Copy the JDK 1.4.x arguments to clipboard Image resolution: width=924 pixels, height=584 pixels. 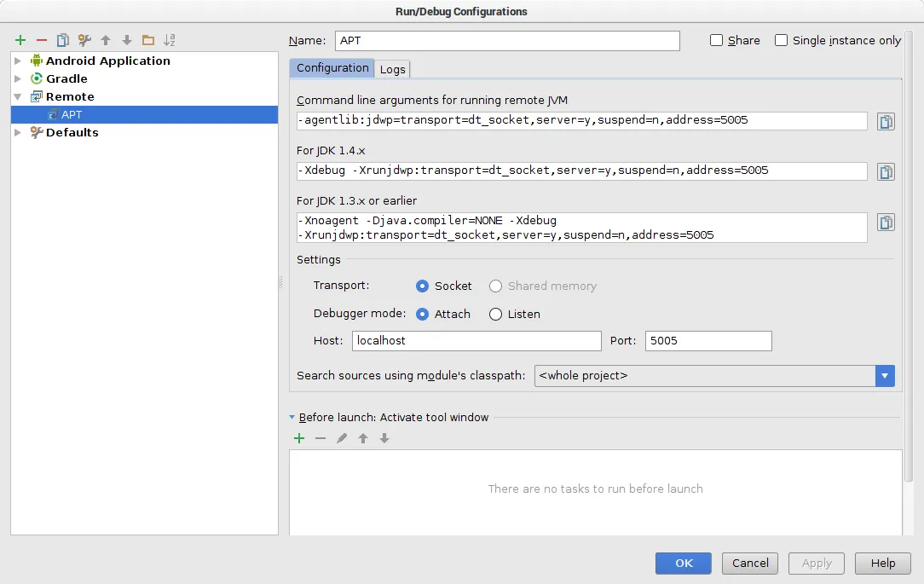(x=886, y=171)
